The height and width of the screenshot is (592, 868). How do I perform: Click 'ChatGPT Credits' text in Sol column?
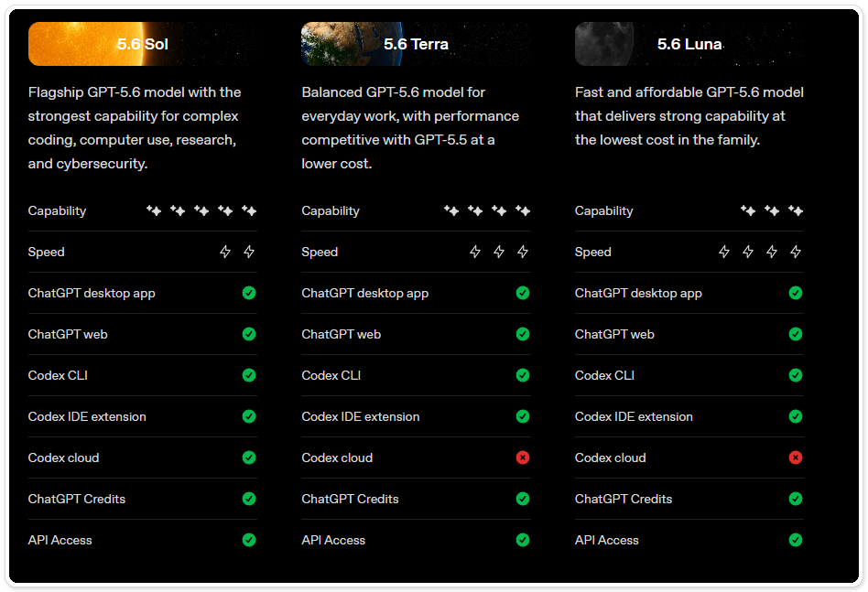point(76,499)
